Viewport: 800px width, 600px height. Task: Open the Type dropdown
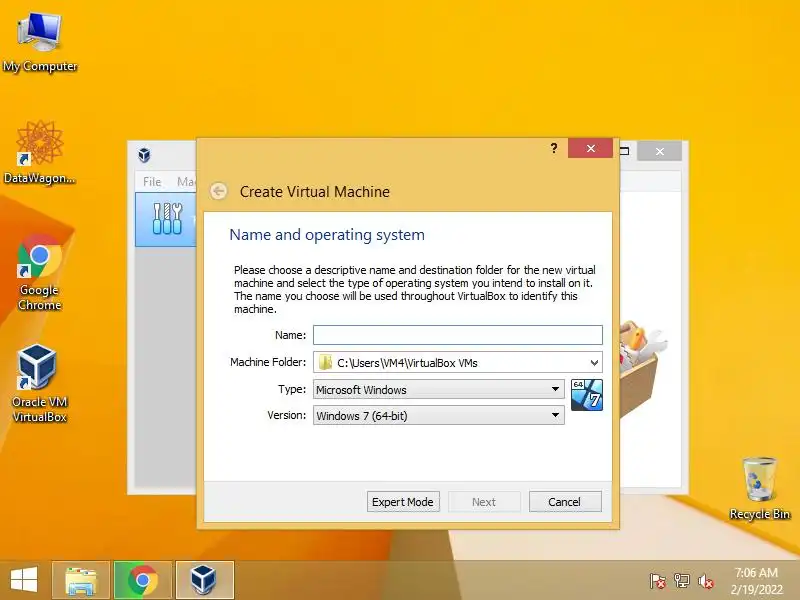coord(439,389)
